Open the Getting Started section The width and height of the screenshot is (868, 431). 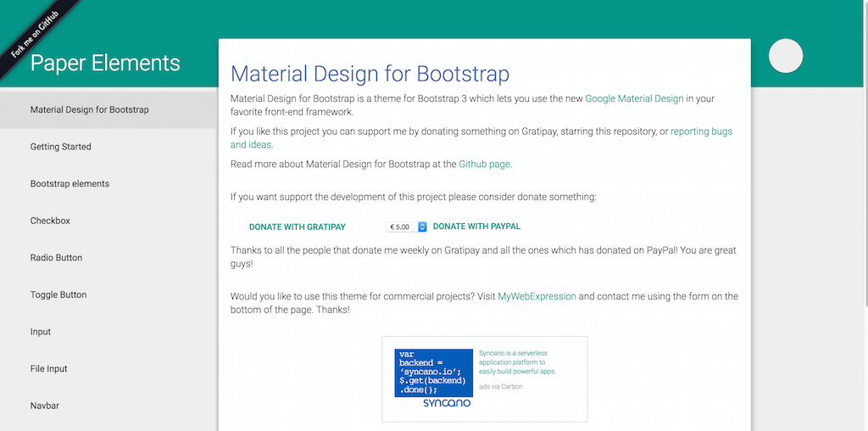[x=108, y=147]
